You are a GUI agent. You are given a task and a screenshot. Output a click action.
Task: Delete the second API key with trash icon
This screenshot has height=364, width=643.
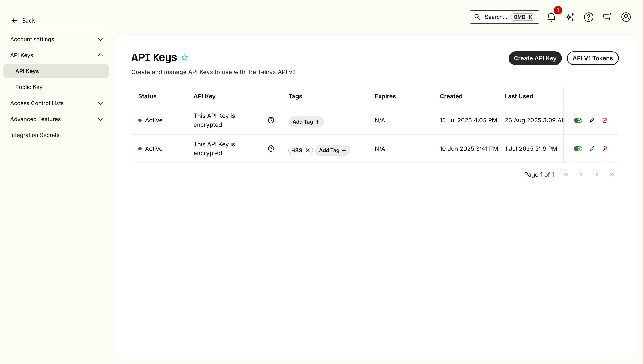605,149
